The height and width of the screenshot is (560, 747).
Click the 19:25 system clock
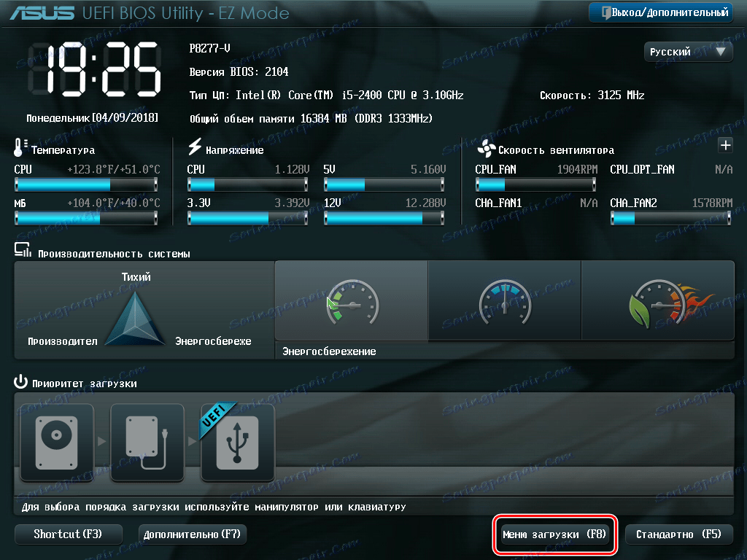coord(94,69)
